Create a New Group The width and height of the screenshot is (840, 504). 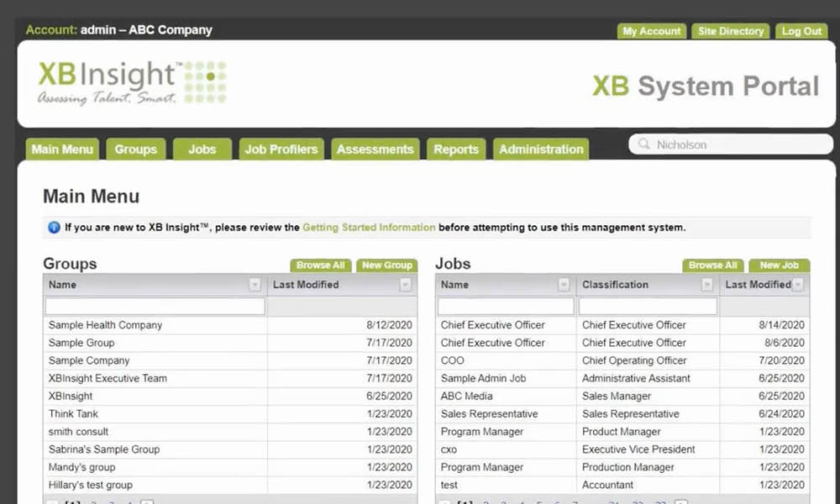(x=386, y=265)
